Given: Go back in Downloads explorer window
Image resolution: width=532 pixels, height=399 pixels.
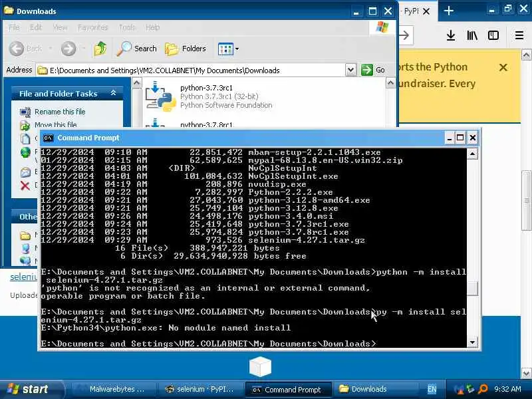Looking at the screenshot, I should pyautogui.click(x=25, y=49).
